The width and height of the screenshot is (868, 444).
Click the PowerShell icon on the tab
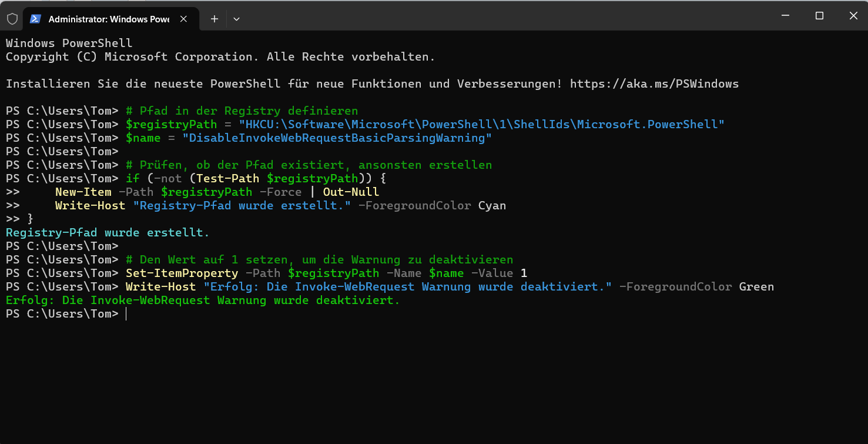point(36,19)
